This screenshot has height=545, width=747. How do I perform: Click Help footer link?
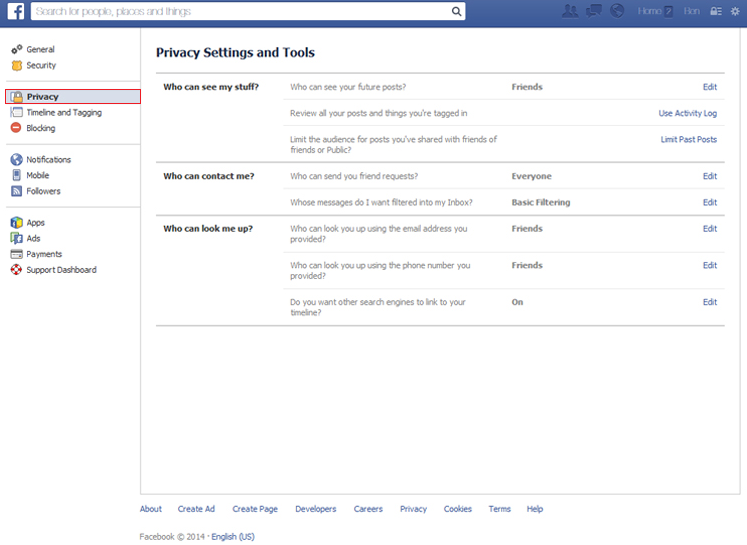pyautogui.click(x=535, y=509)
